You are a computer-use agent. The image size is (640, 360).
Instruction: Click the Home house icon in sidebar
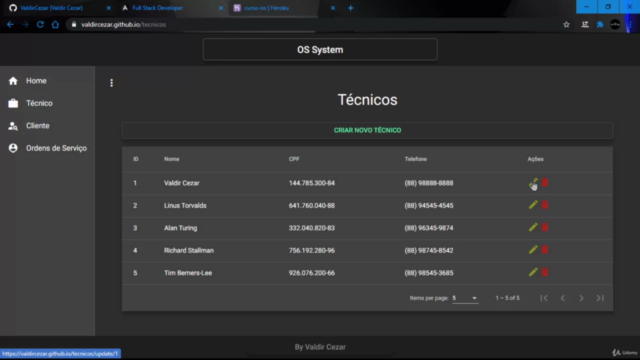point(13,81)
